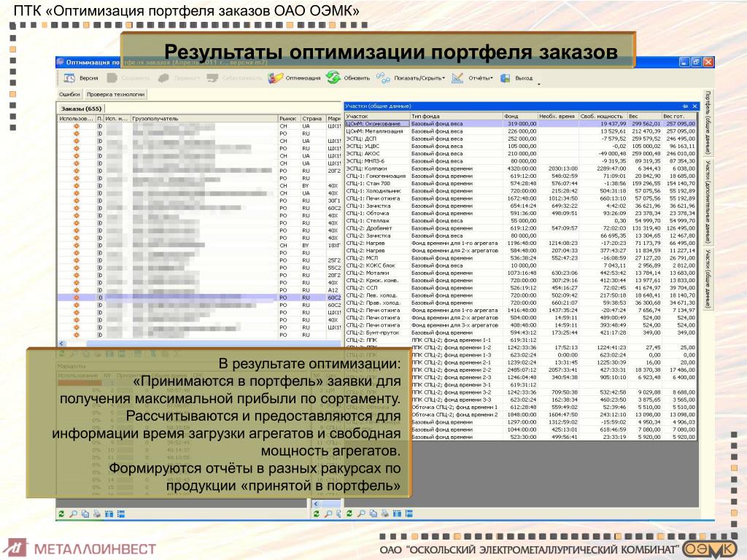Click rows list icon under Участки panel
This screenshot has width=747, height=560.
tap(409, 513)
